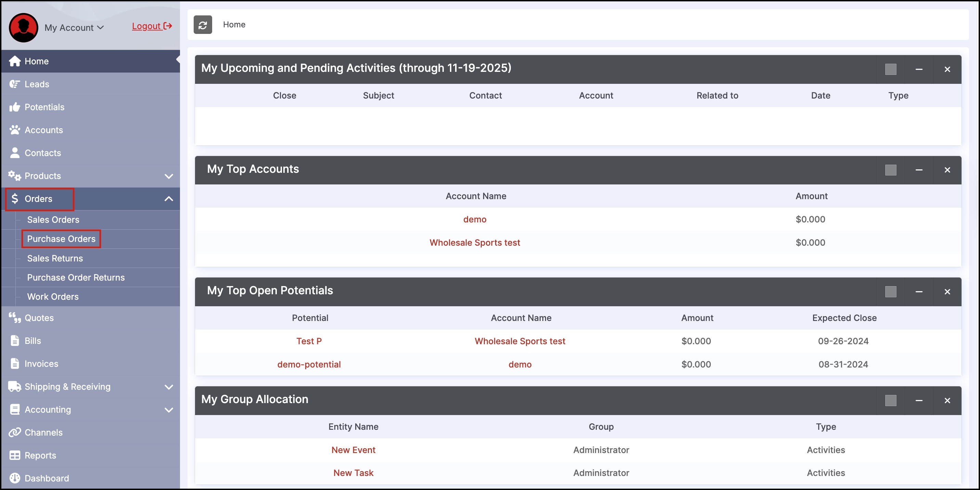Expand the Products submenu chevron

point(169,176)
